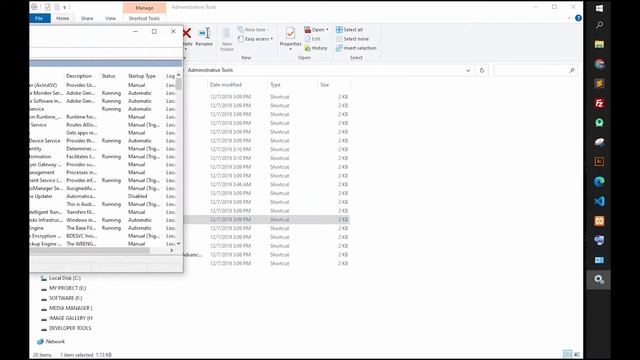
Task: Click the Network icon in navigation pane
Action: click(40, 342)
